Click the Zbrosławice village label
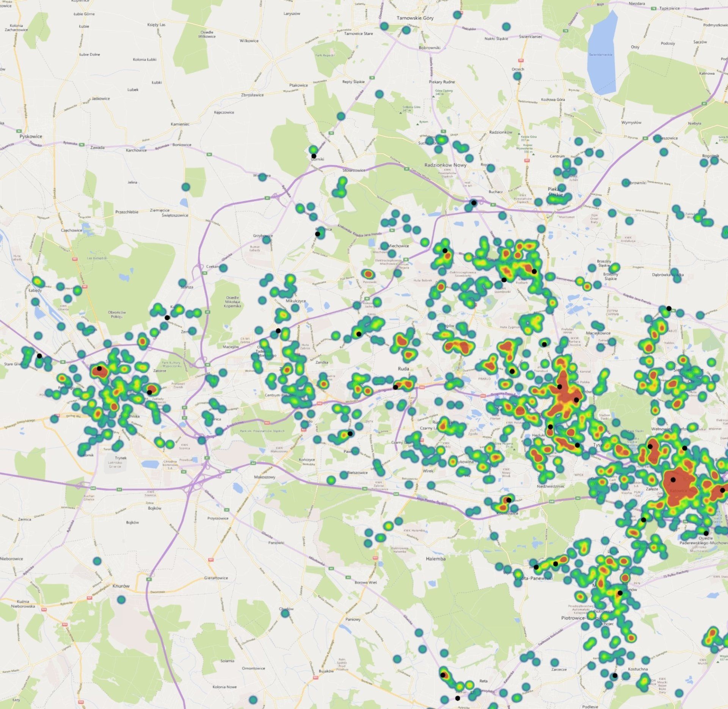Image resolution: width=728 pixels, height=709 pixels. tap(252, 95)
